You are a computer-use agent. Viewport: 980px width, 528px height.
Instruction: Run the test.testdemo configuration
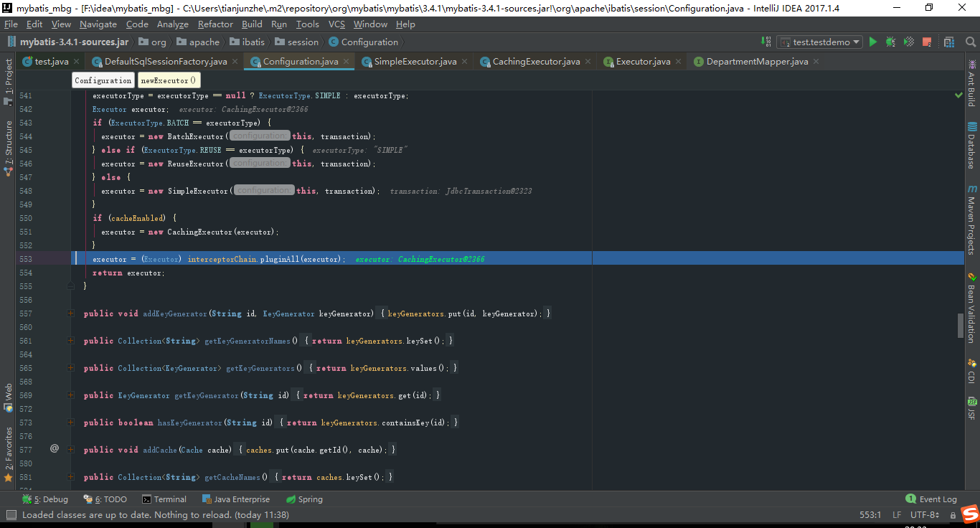pos(873,42)
